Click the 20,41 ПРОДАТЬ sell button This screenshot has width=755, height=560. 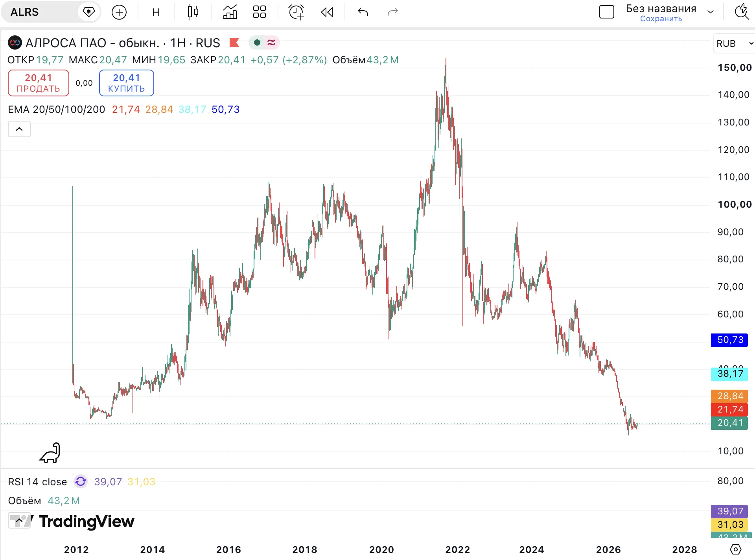(39, 83)
